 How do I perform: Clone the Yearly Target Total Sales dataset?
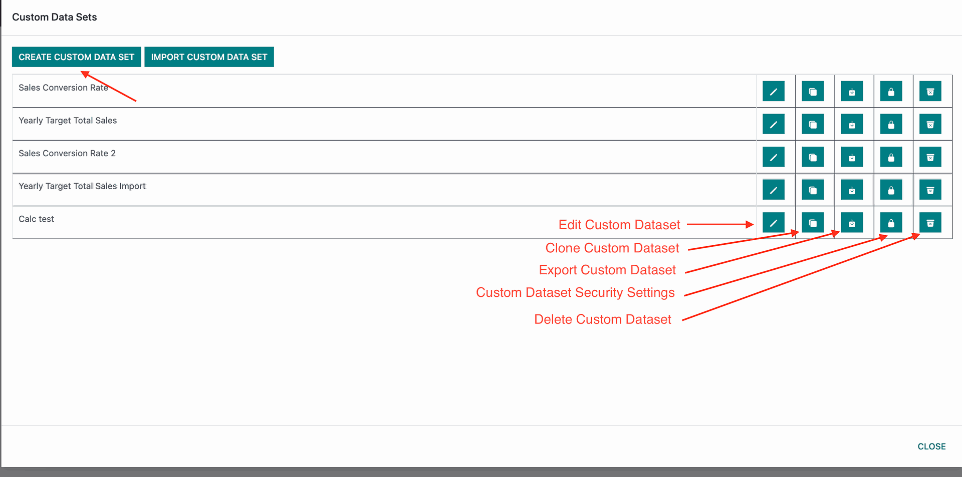click(x=812, y=124)
